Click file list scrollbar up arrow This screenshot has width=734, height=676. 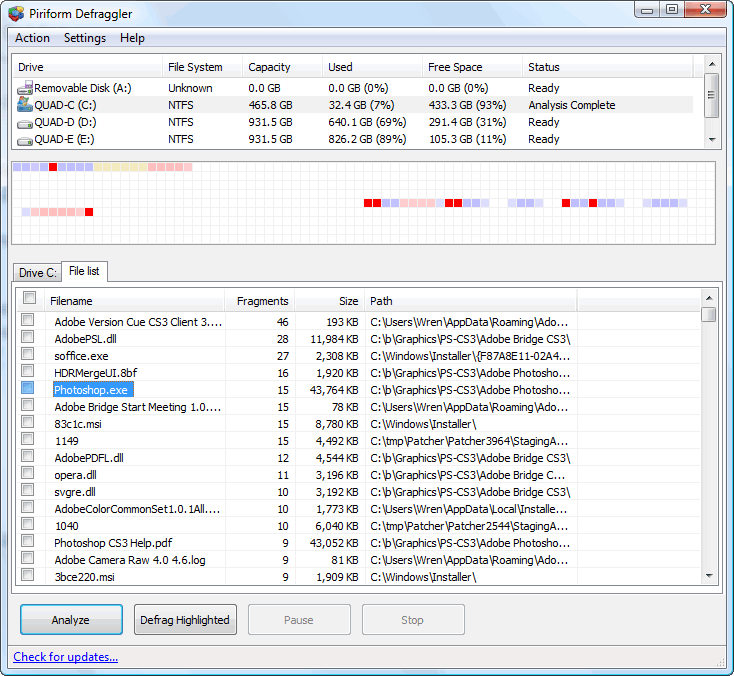(x=709, y=298)
